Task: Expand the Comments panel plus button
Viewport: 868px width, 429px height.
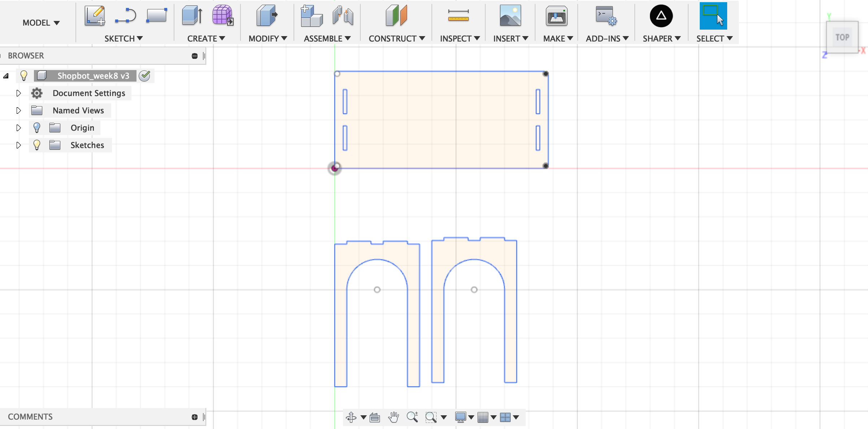Action: coord(195,417)
